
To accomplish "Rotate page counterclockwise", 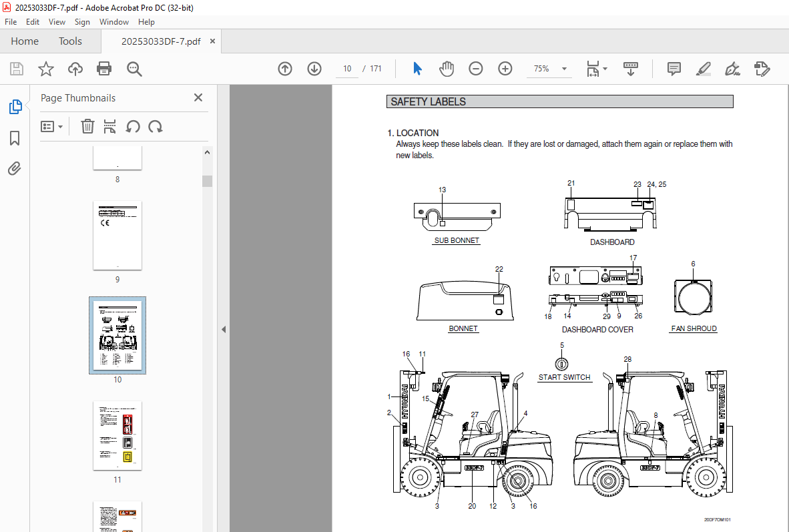I will click(133, 126).
